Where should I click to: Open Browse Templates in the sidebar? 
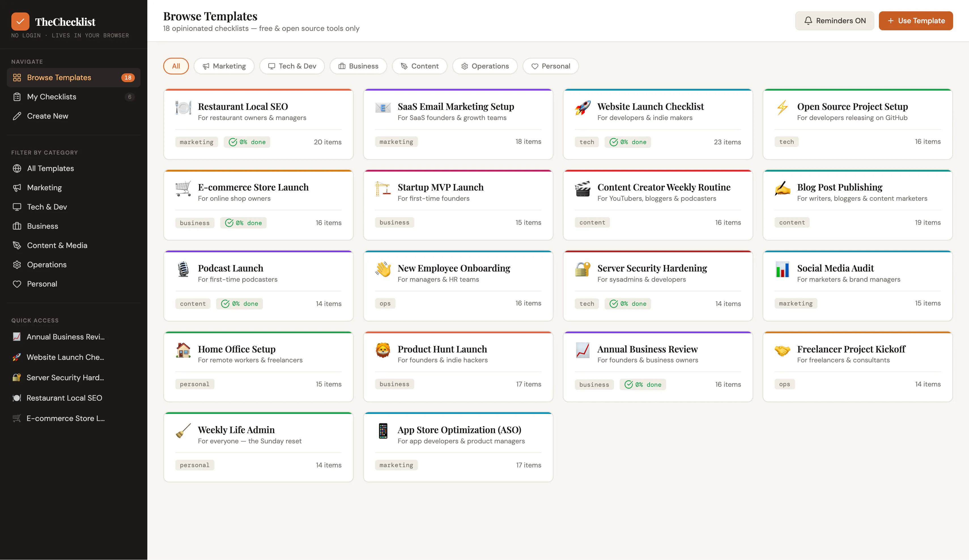pos(73,78)
